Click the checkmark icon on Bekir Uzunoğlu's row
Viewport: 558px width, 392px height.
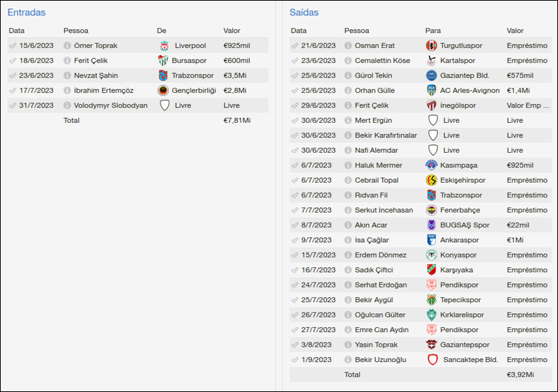[x=295, y=360]
